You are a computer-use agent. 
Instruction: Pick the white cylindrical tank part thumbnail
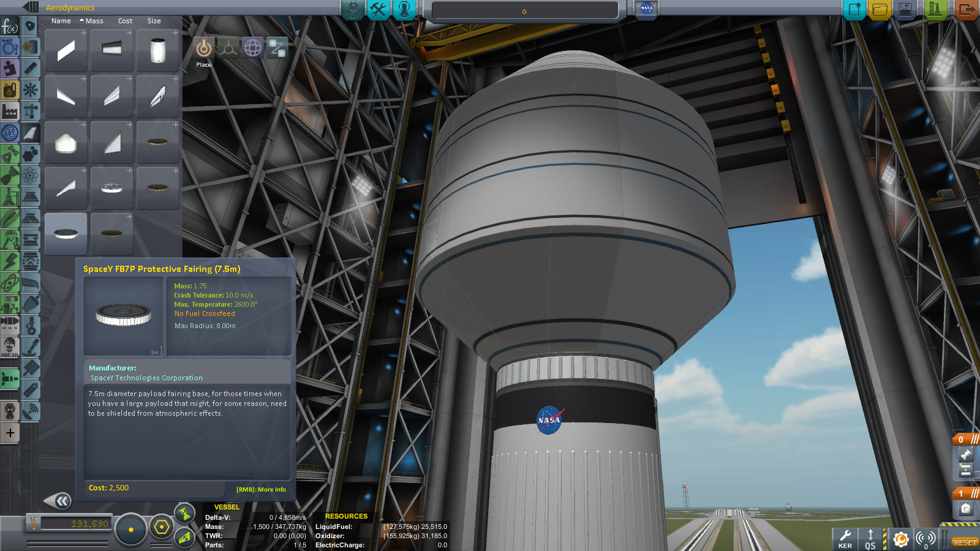(157, 50)
